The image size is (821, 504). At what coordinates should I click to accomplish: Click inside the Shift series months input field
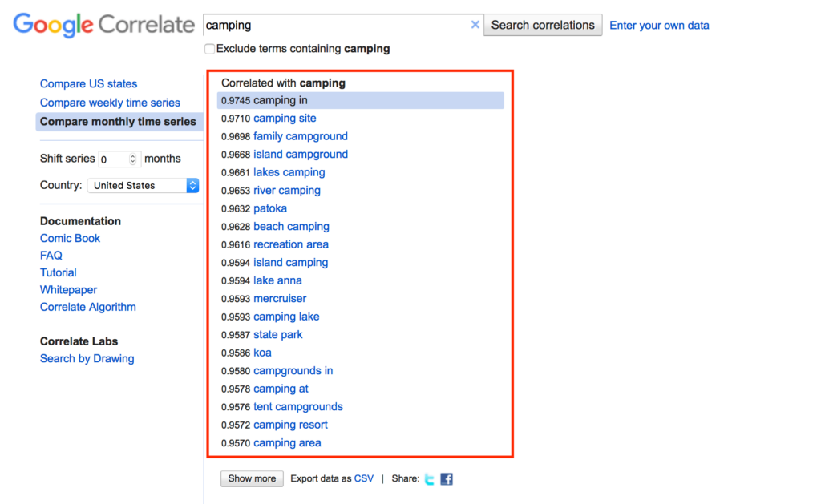(x=115, y=159)
